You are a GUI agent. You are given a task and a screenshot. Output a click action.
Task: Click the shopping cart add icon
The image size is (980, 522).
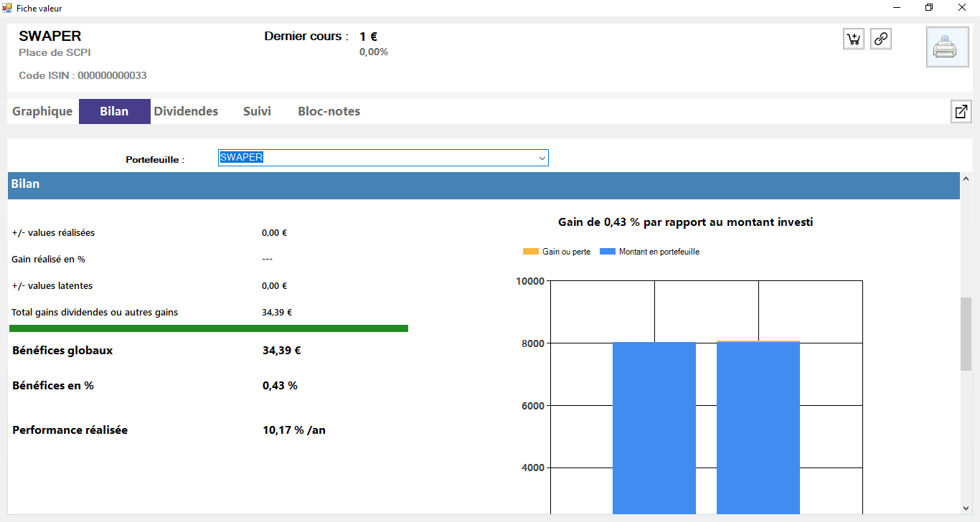click(x=854, y=39)
